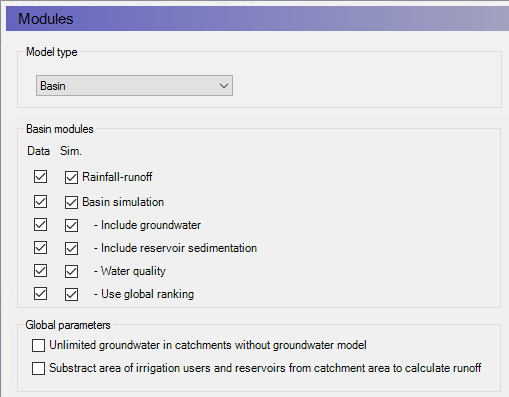509x397 pixels.
Task: Toggle Sim. checkbox for Include groundwater
Action: point(71,225)
